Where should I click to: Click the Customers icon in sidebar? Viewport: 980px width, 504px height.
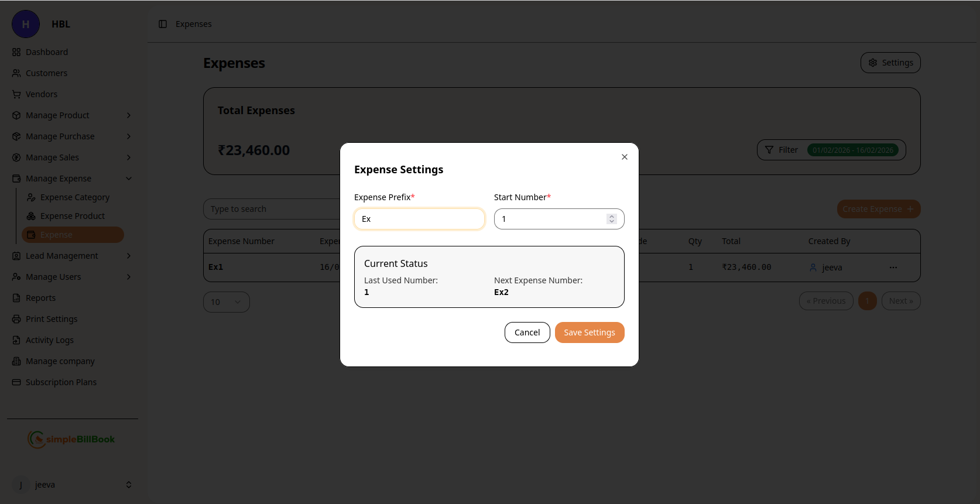pyautogui.click(x=16, y=73)
